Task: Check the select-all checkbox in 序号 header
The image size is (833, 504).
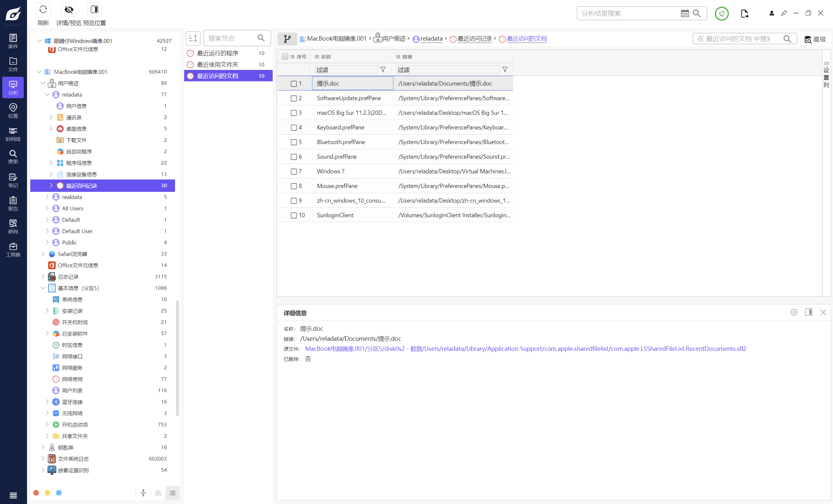Action: (285, 56)
